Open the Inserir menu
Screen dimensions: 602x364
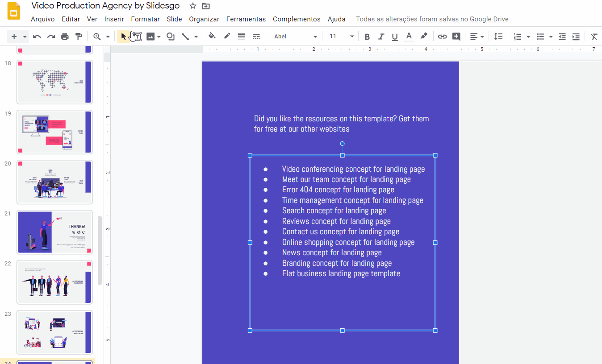click(x=114, y=19)
